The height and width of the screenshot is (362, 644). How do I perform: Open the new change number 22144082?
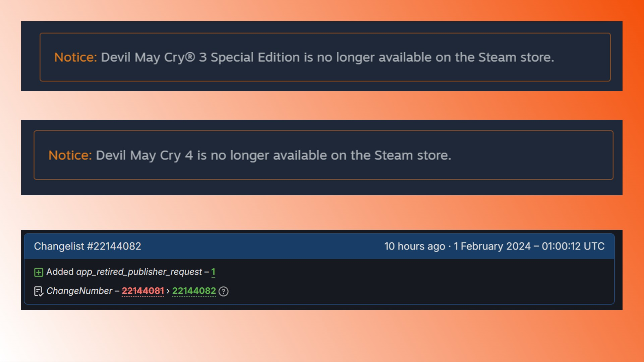coord(194,291)
